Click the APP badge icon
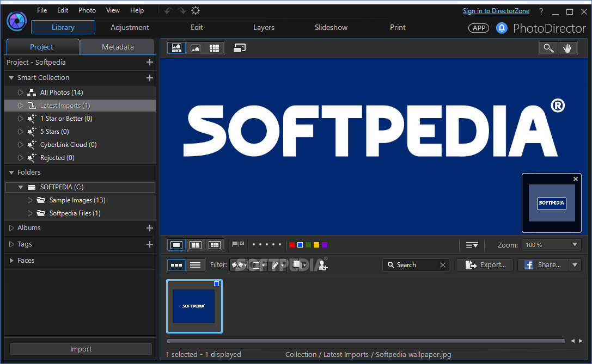The width and height of the screenshot is (592, 364). coord(479,28)
